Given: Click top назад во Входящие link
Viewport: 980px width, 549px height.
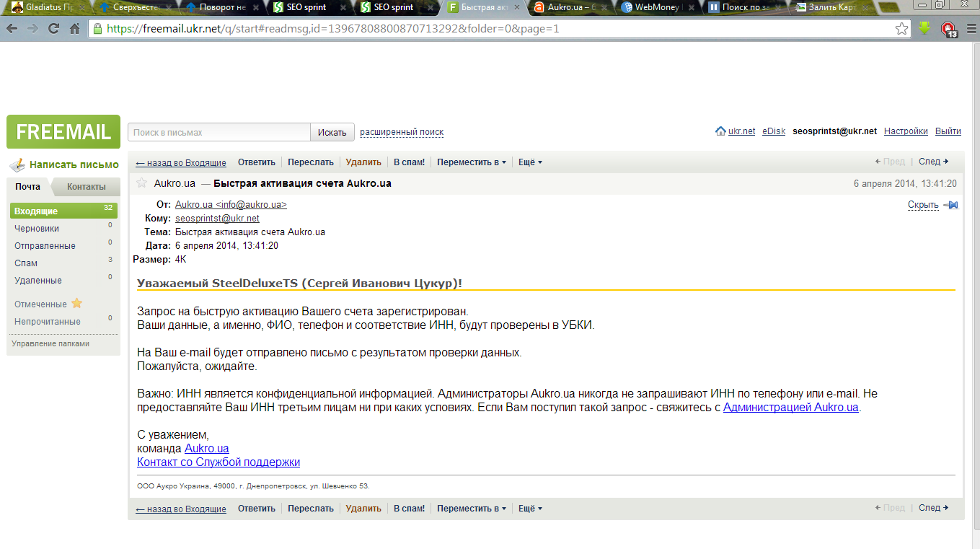Looking at the screenshot, I should 181,162.
